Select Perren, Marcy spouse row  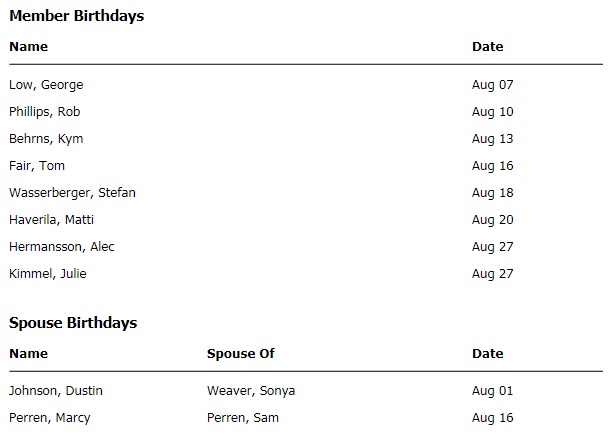point(50,418)
